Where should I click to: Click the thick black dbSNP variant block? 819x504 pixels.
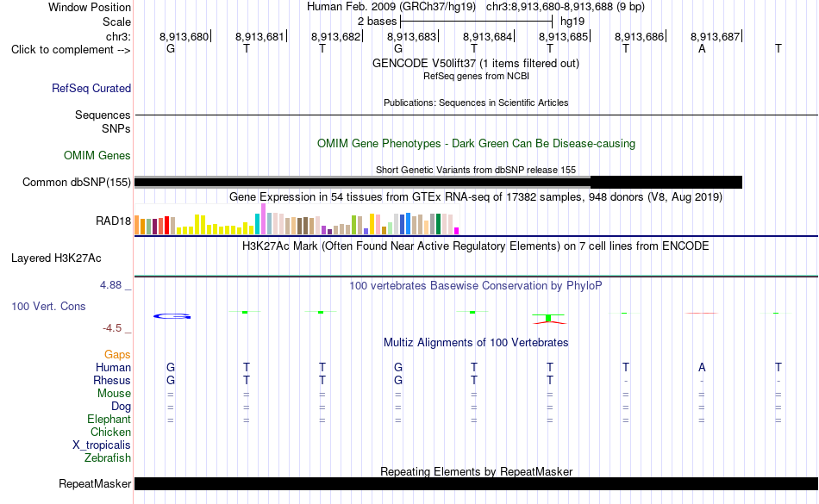tap(666, 182)
